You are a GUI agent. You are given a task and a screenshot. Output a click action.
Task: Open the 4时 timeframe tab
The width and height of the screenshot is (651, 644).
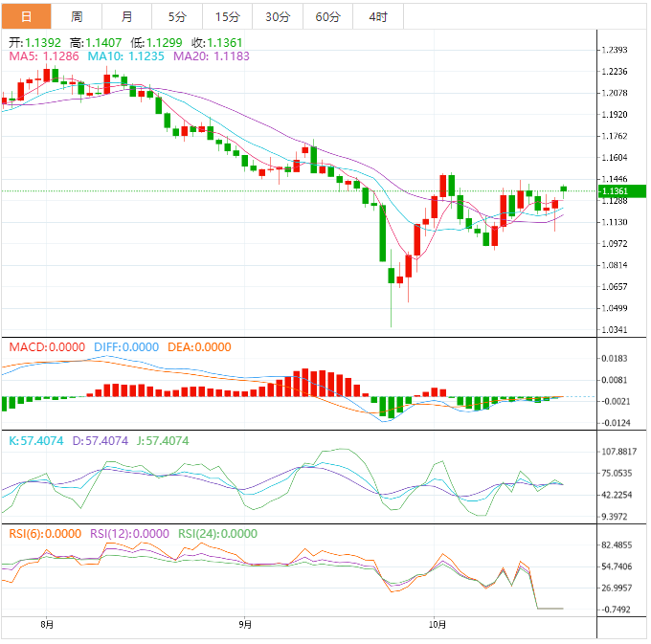point(378,16)
